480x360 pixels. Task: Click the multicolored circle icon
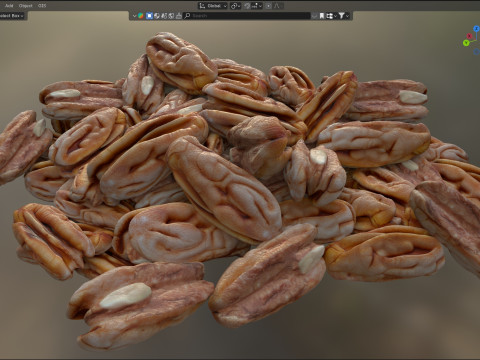pos(141,16)
